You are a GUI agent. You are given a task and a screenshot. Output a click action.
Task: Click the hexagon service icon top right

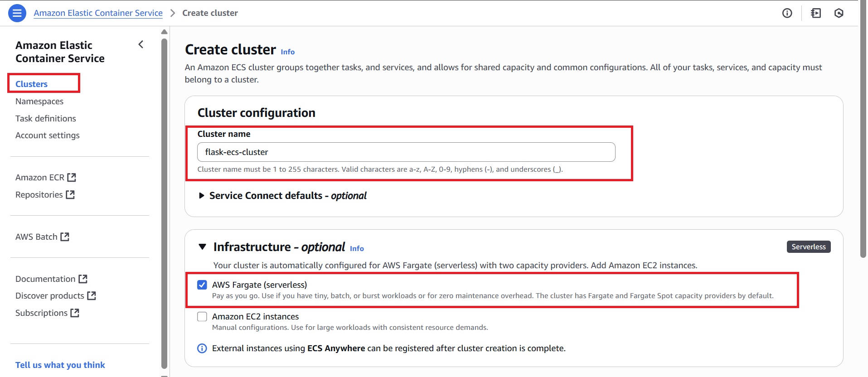(839, 13)
